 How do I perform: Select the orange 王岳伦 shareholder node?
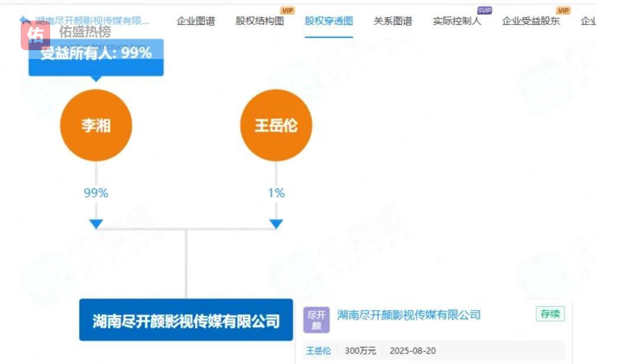276,125
